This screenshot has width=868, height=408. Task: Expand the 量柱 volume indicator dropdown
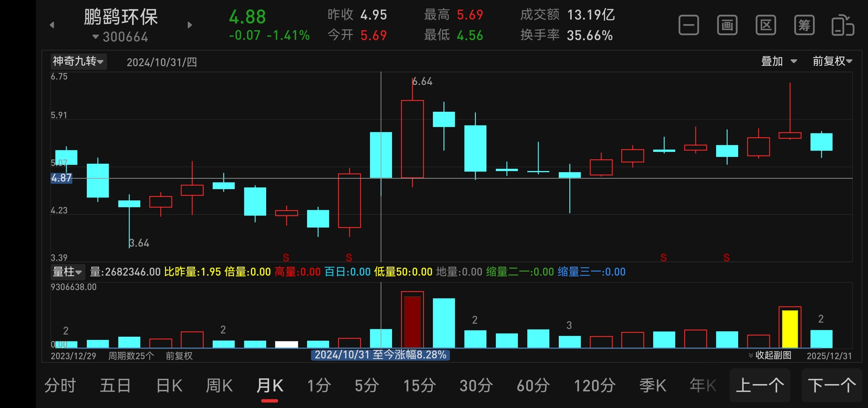(67, 272)
